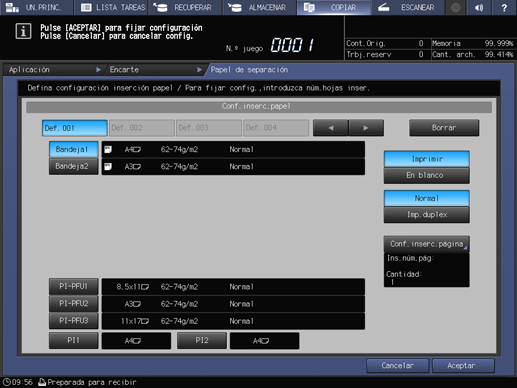Click the printer status icon

[42, 382]
